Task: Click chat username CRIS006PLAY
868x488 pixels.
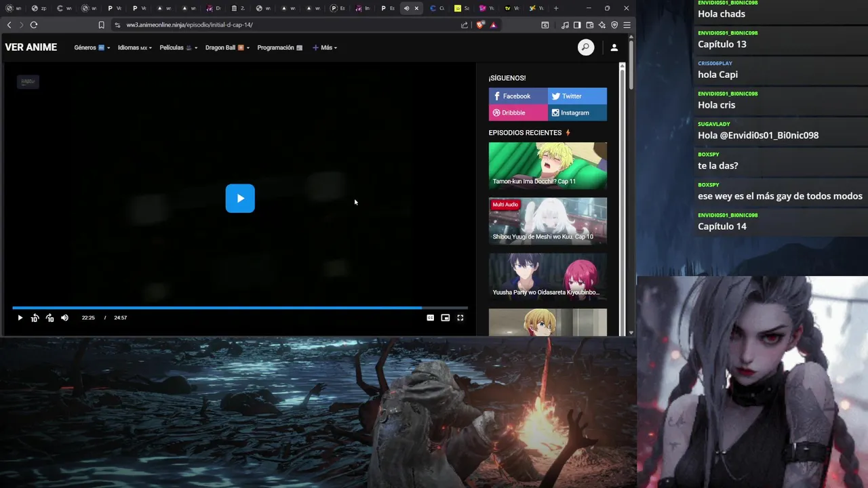Action: [715, 63]
